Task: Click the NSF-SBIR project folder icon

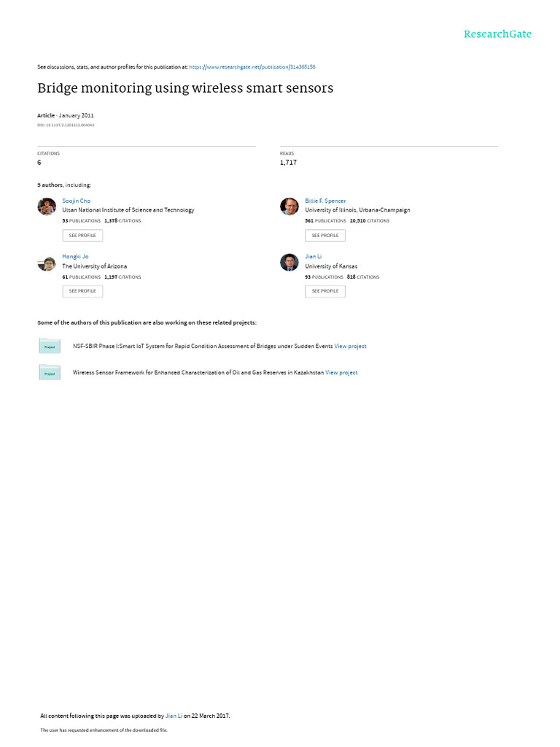Action: pyautogui.click(x=50, y=345)
